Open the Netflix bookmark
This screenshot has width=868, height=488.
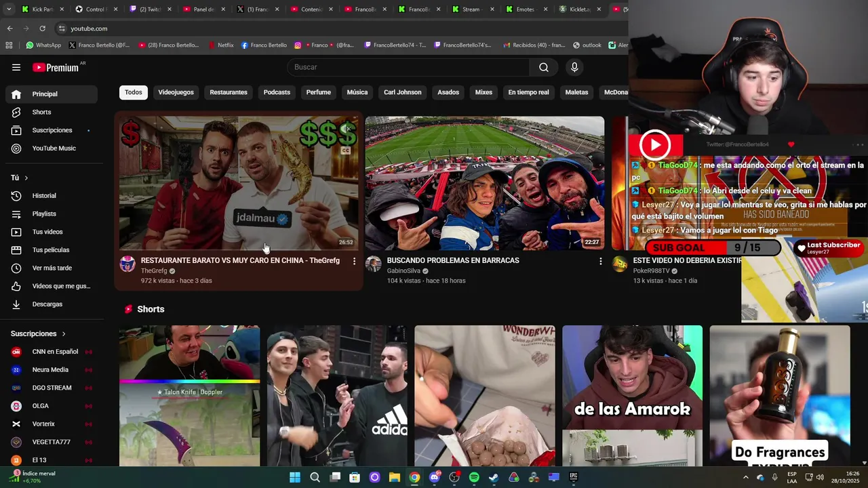point(220,45)
